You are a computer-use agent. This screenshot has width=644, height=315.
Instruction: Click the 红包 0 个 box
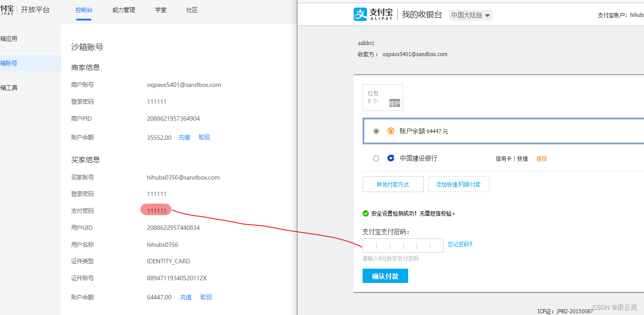(x=383, y=98)
